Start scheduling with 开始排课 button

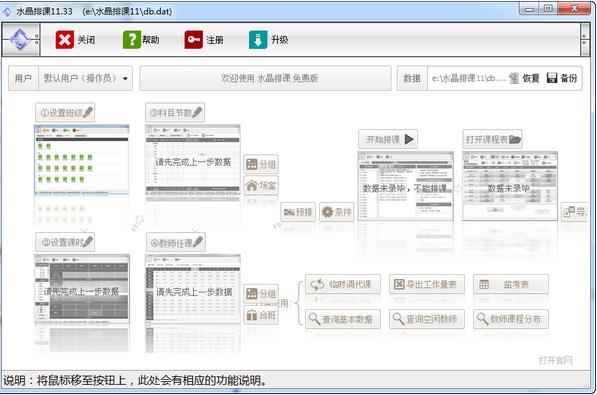(388, 139)
